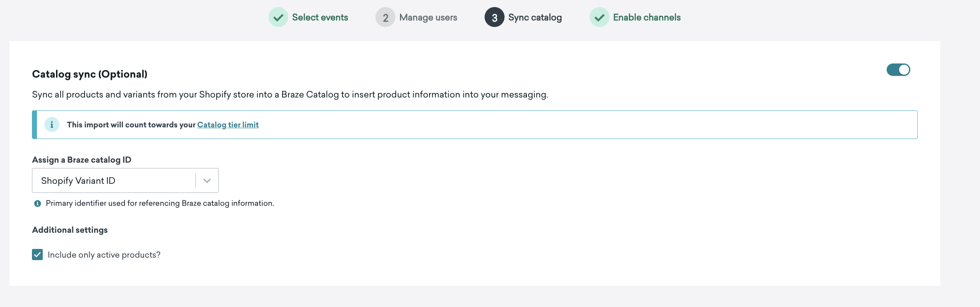Viewport: 980px width, 307px height.
Task: Jump to the Enable channels step
Action: [647, 17]
